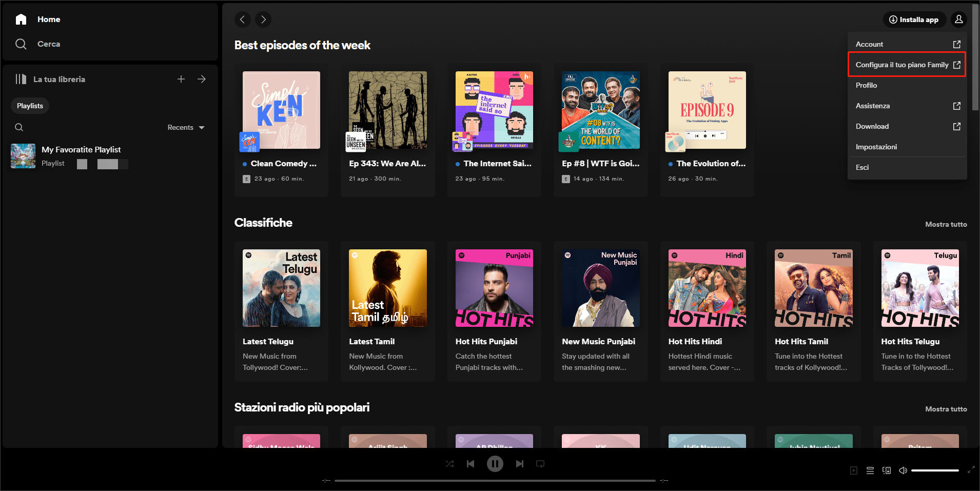980x491 pixels.
Task: Choose Account in the user menu
Action: click(x=907, y=44)
